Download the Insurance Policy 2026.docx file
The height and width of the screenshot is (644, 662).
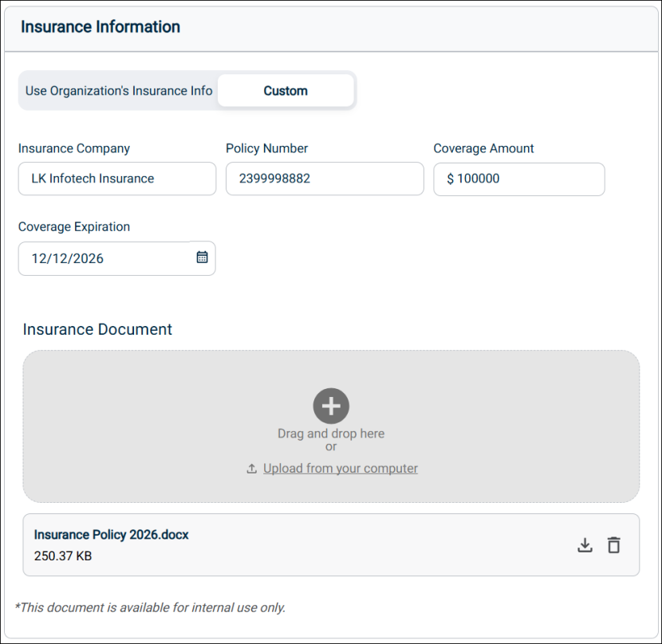tap(585, 545)
